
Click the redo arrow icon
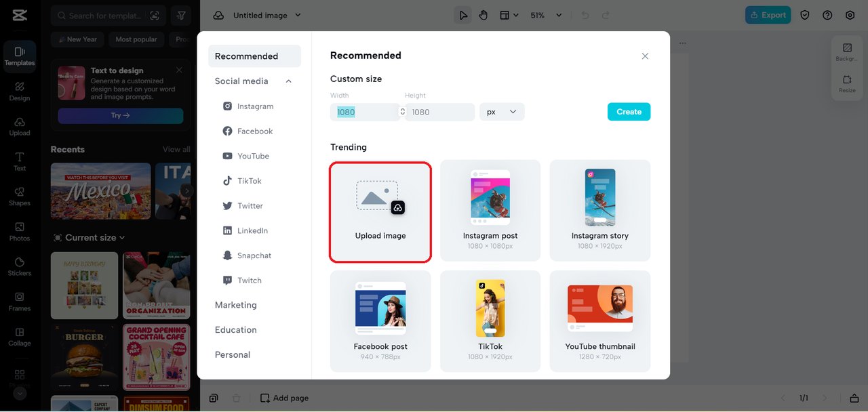click(606, 15)
